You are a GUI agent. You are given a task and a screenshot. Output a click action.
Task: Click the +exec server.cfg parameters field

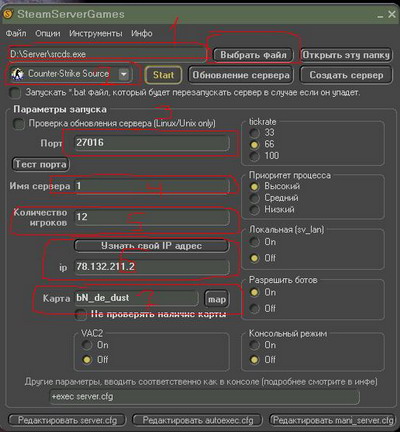[x=205, y=397]
